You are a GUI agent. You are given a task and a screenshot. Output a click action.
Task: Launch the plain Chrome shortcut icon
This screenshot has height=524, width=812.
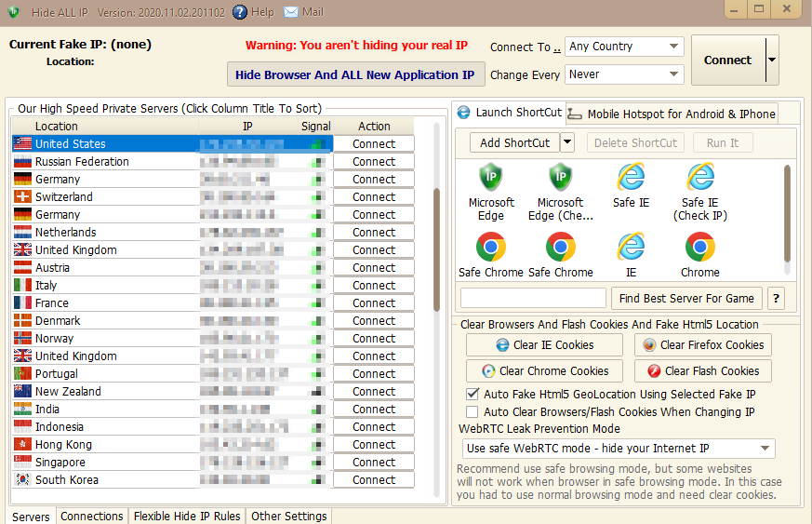point(700,247)
